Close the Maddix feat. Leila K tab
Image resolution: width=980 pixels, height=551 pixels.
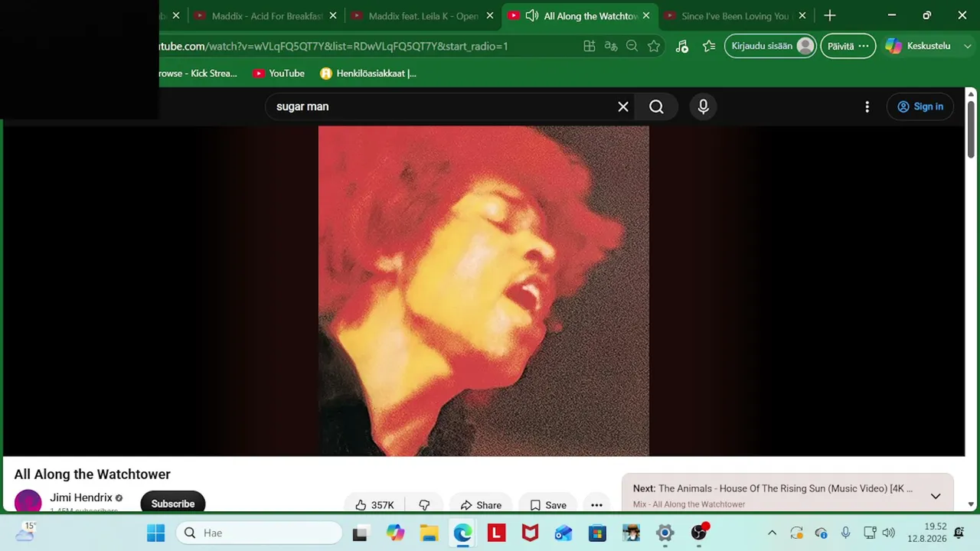pos(490,15)
